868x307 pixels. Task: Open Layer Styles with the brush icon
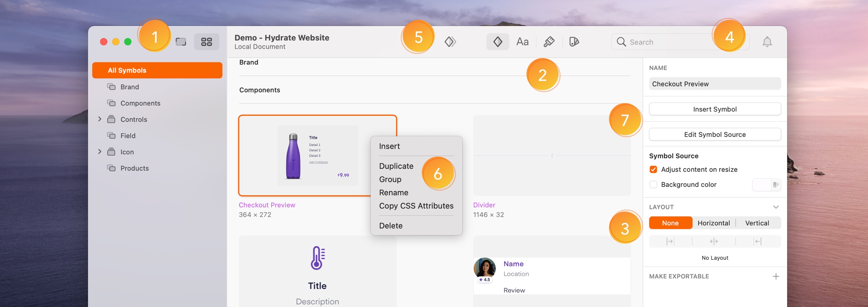click(x=549, y=42)
